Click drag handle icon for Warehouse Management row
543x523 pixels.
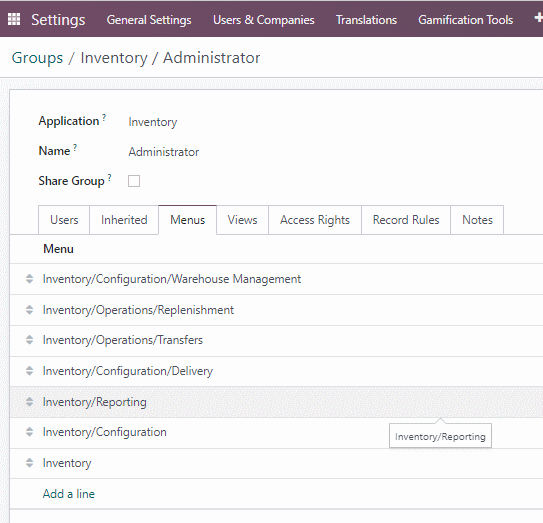(29, 279)
